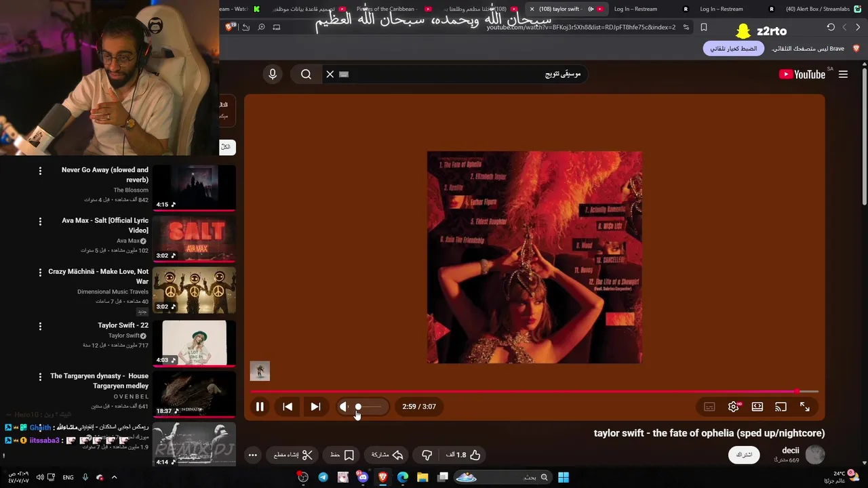This screenshot has height=488, width=868.
Task: Bookmark this page in Brave address bar
Action: pyautogui.click(x=703, y=27)
